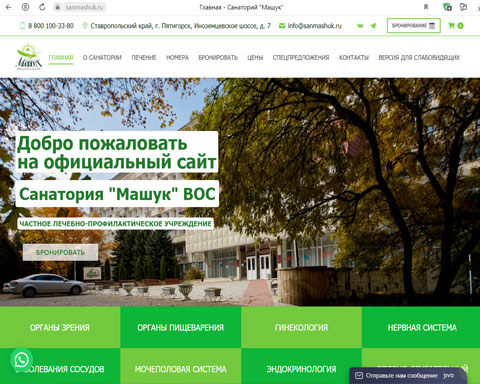Select ГЛАВНАЯ menu item
The height and width of the screenshot is (384, 480).
click(61, 57)
